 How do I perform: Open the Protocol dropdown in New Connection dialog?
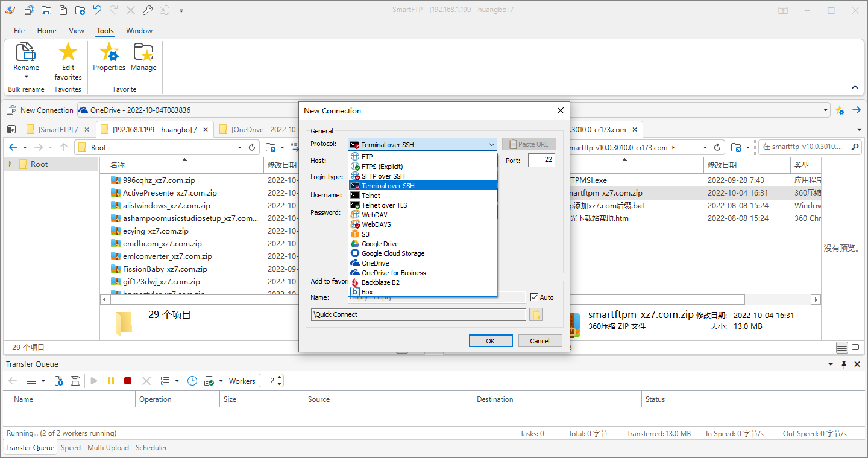tap(423, 144)
